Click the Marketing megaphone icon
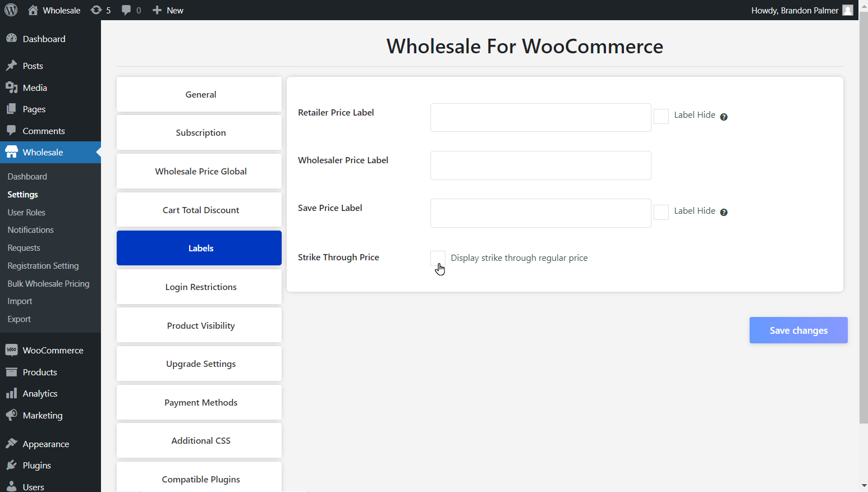This screenshot has height=492, width=868. click(x=11, y=415)
